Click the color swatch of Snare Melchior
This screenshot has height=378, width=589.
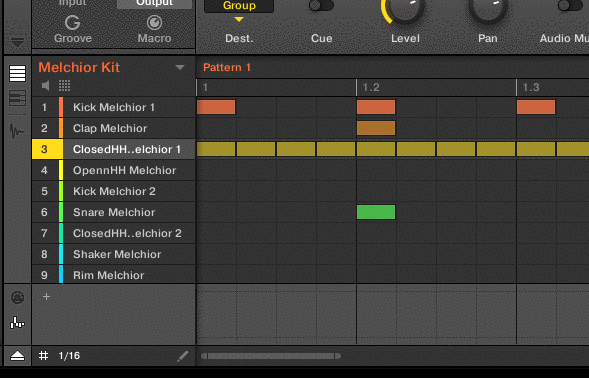[61, 212]
